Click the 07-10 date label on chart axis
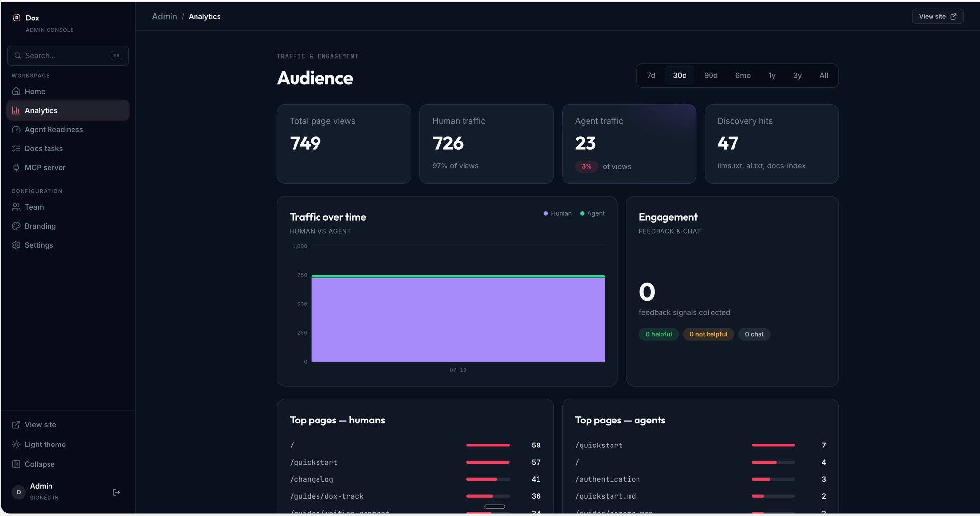This screenshot has height=516, width=980. coord(458,370)
